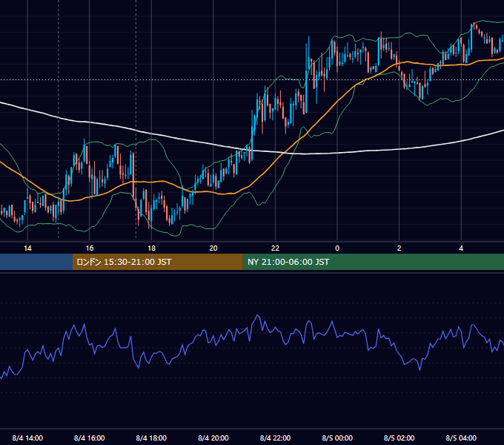The image size is (504, 445).
Task: Click the blue session band before London
Action: coord(36,262)
